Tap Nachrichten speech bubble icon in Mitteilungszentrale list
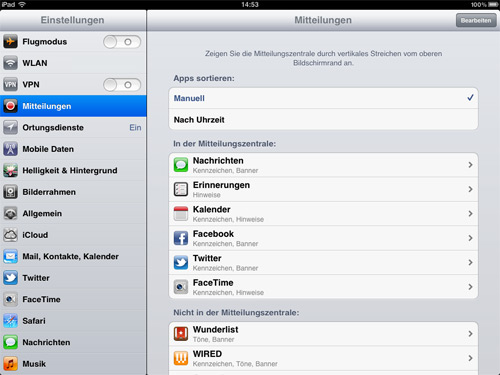The image size is (500, 375). click(x=181, y=165)
